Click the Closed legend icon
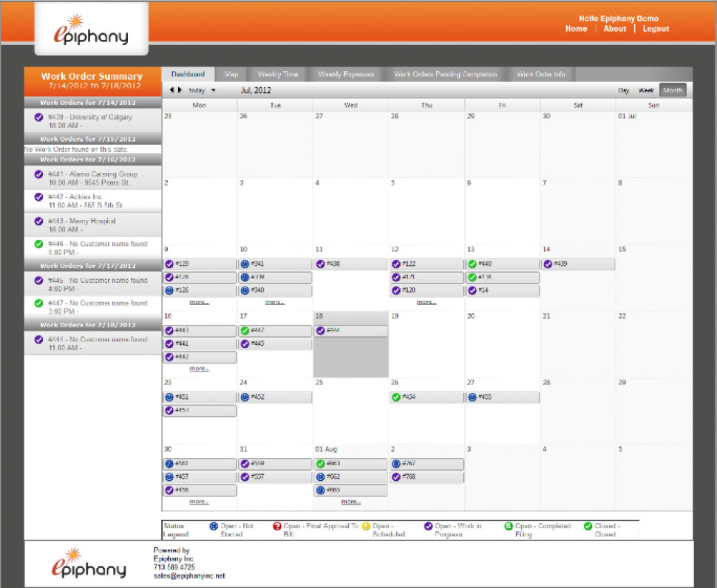The width and height of the screenshot is (717, 588). 588,527
